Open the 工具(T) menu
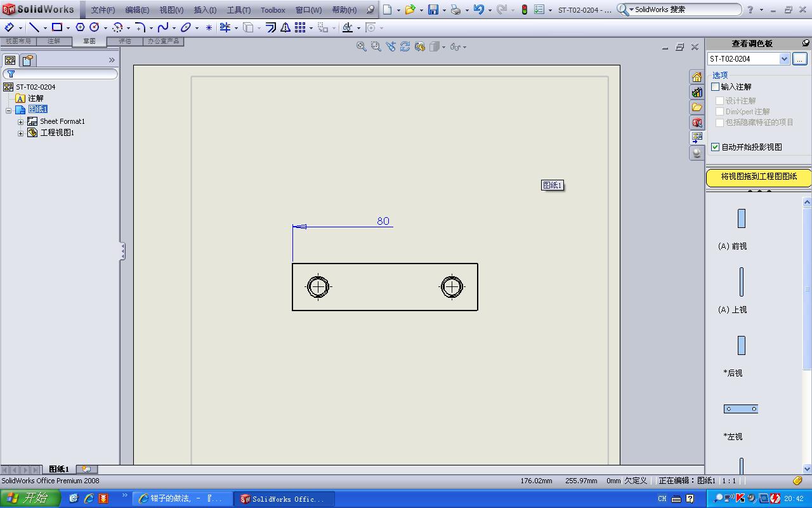Image resolution: width=812 pixels, height=508 pixels. 239,10
